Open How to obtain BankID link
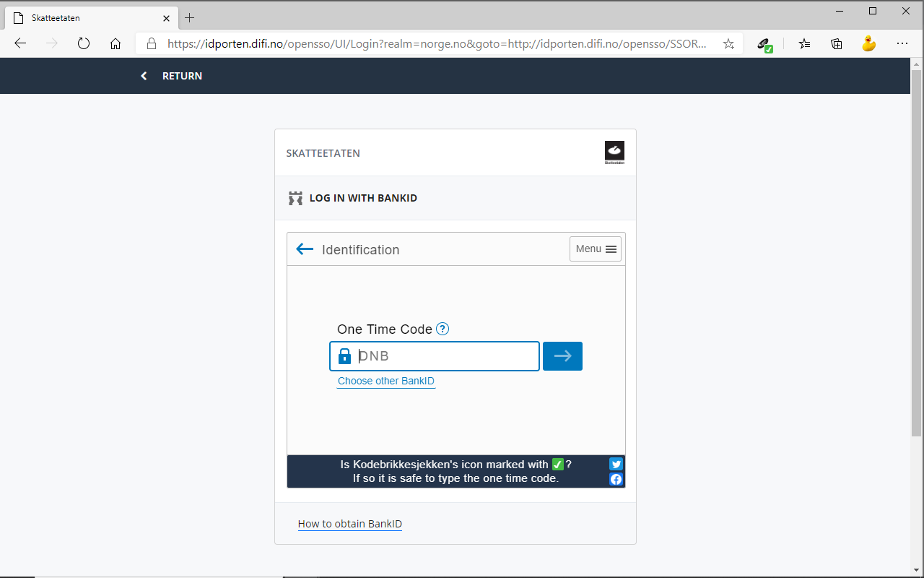The height and width of the screenshot is (578, 924). coord(350,524)
